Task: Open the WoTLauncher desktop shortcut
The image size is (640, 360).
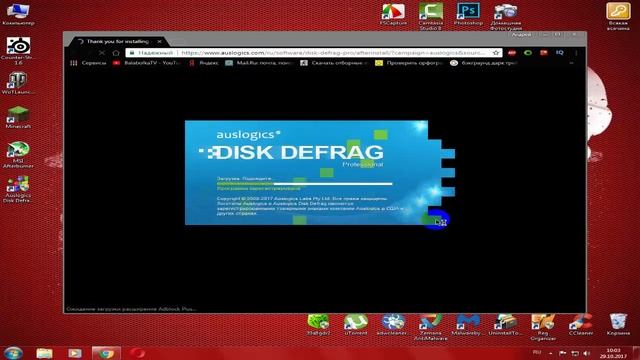Action: click(17, 84)
